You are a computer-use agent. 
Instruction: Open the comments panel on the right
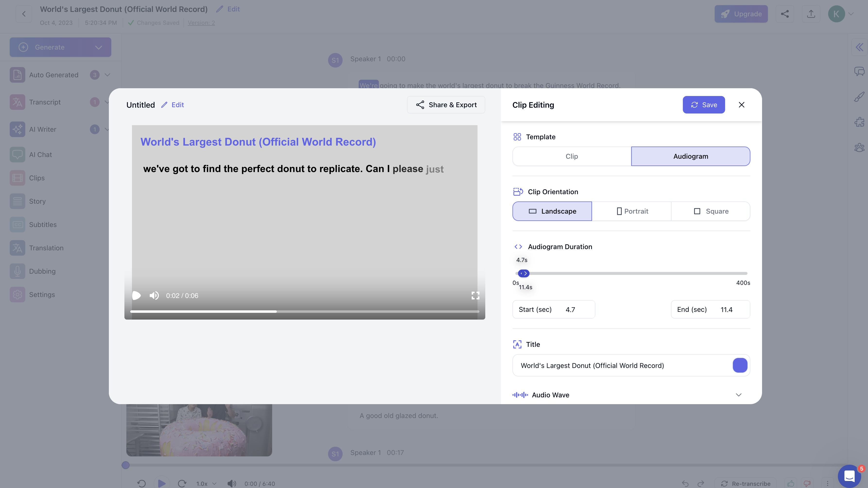[x=859, y=71]
